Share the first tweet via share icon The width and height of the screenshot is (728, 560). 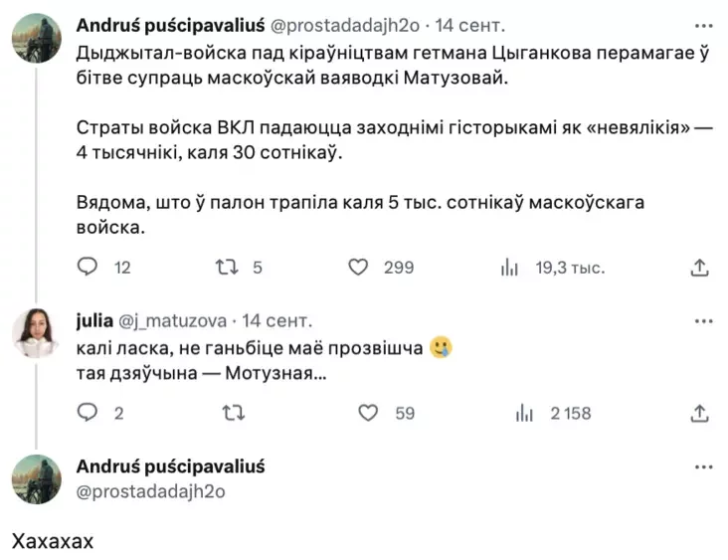699,267
